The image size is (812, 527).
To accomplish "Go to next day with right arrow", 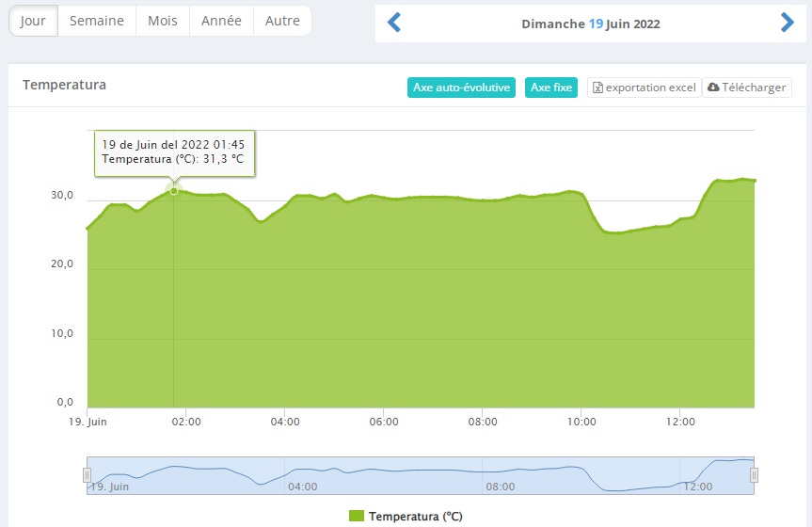I will coord(788,23).
